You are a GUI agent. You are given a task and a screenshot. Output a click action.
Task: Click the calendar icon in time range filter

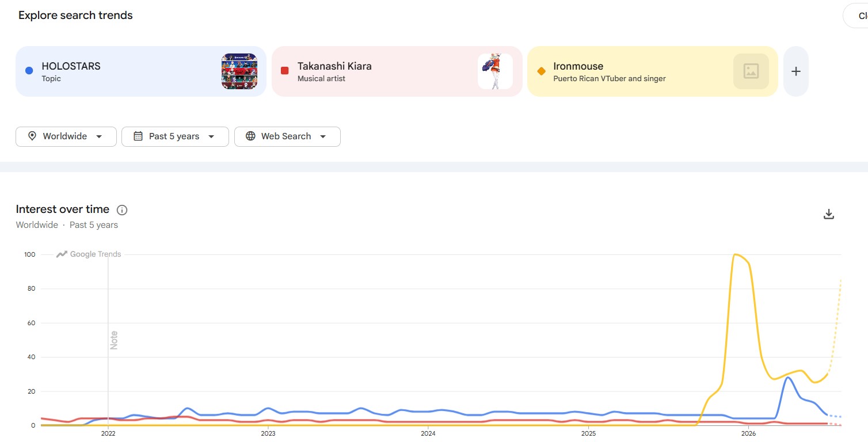click(138, 136)
